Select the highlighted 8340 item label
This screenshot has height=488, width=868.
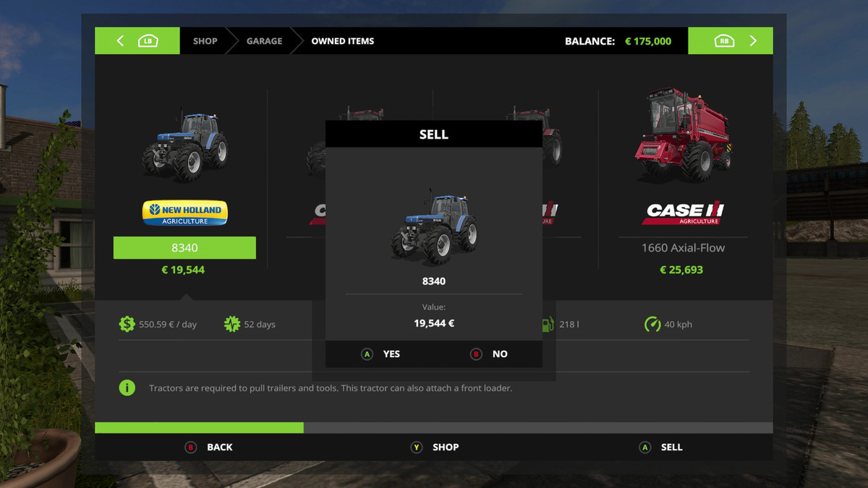(x=184, y=247)
